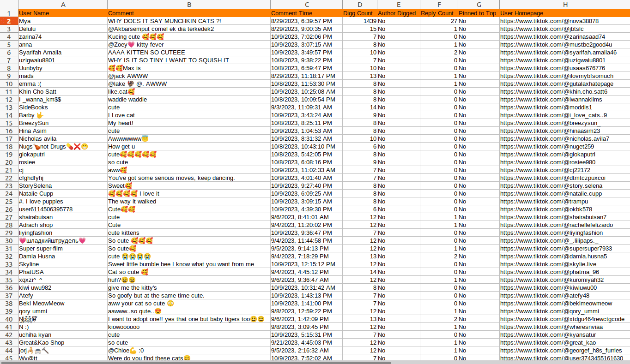
Task: Open the @nova38878 TikTok homepage link
Action: pyautogui.click(x=549, y=21)
